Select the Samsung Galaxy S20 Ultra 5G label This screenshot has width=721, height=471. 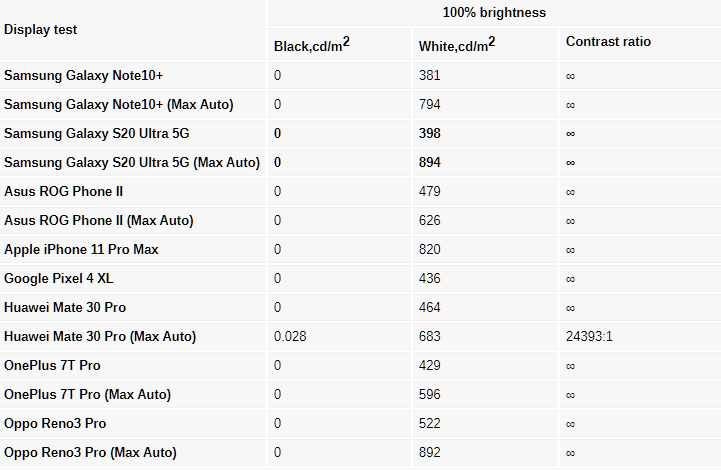(x=97, y=133)
